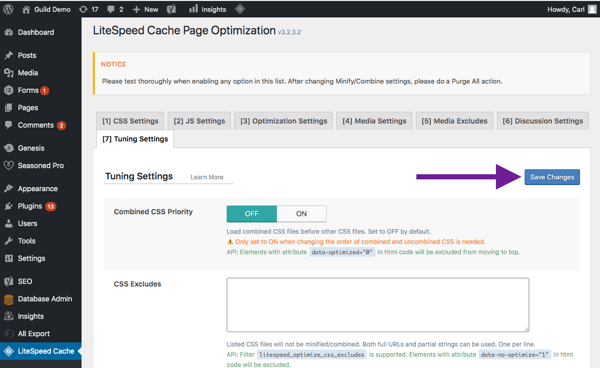
Task: Open Seasoned Pro in the sidebar
Action: click(41, 166)
